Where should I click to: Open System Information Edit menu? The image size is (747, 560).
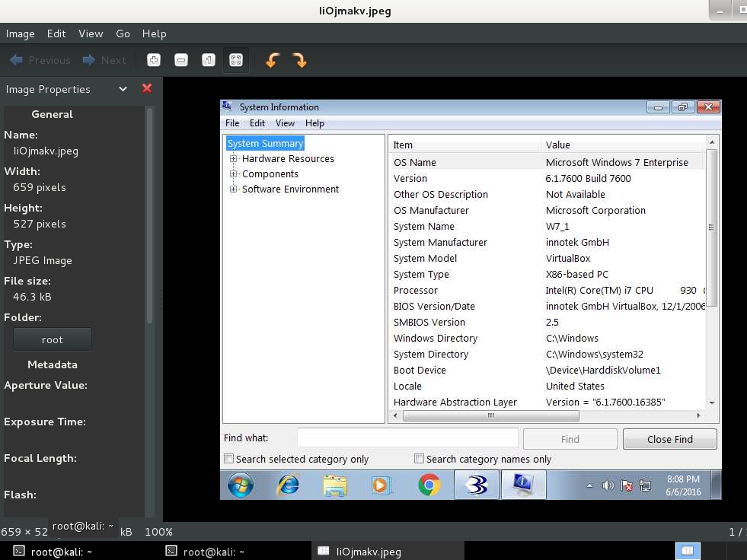pos(257,123)
